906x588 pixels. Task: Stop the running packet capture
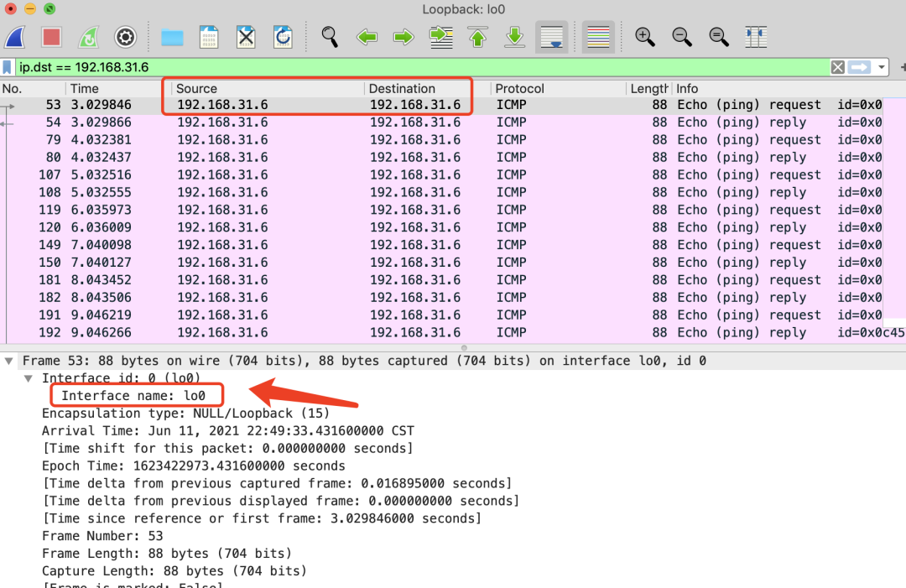tap(52, 37)
